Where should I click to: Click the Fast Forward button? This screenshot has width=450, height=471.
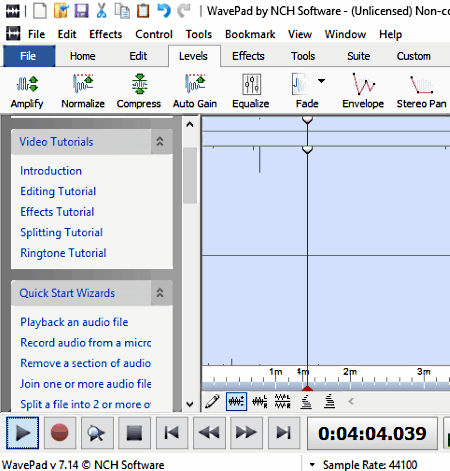(246, 433)
